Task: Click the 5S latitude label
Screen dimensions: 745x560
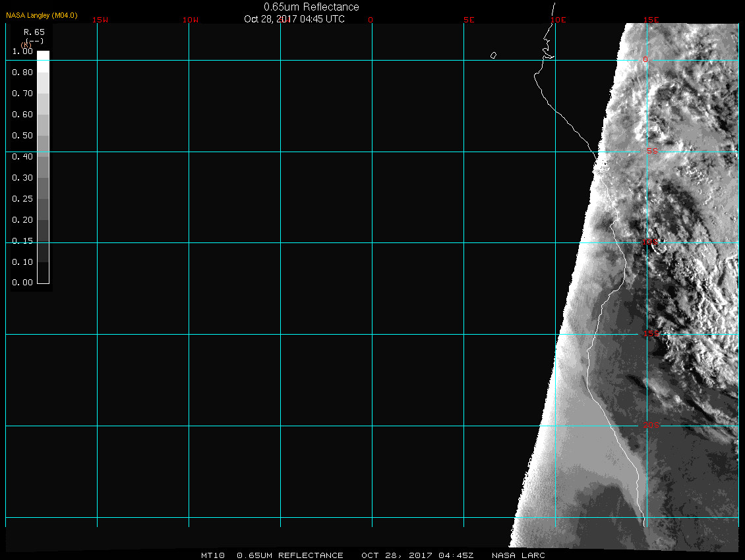Action: (x=651, y=151)
